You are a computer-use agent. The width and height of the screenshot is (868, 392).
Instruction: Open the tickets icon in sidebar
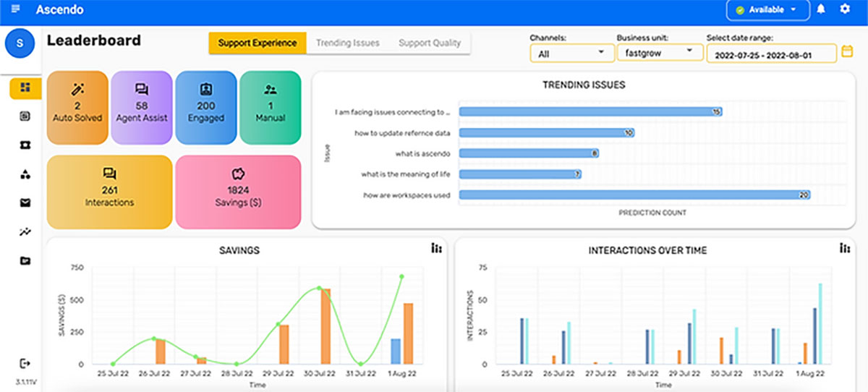25,145
